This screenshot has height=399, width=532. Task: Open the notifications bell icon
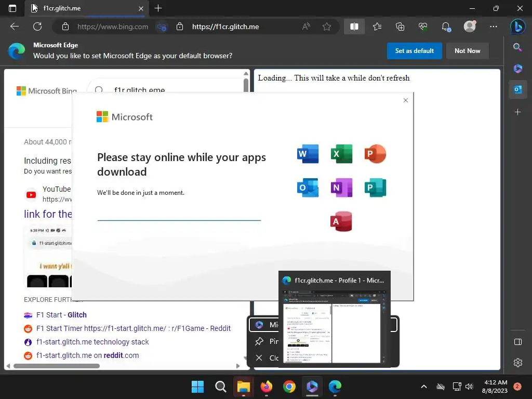tap(446, 26)
